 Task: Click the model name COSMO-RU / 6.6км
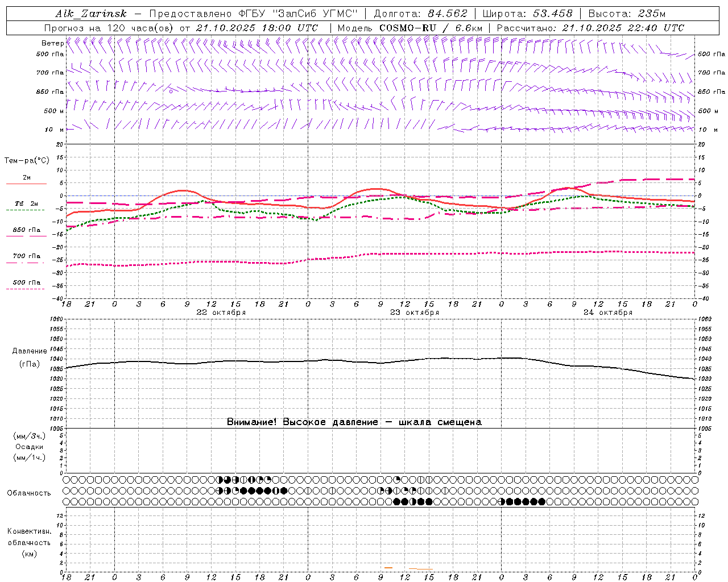pos(431,28)
